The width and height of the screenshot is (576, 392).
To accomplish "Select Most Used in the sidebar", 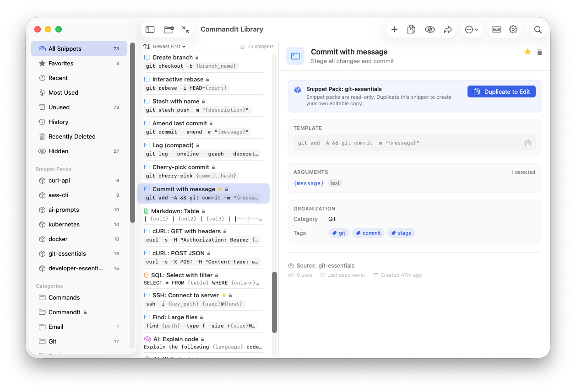I will pos(63,93).
